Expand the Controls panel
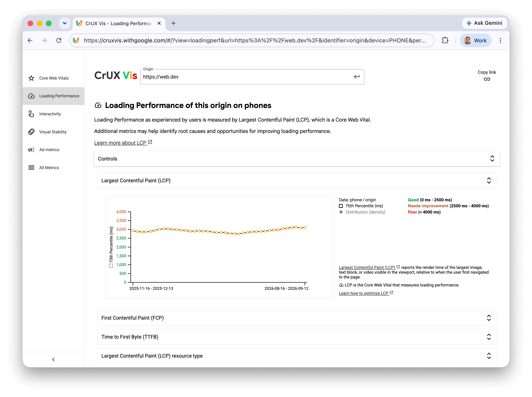532x397 pixels. 297,159
